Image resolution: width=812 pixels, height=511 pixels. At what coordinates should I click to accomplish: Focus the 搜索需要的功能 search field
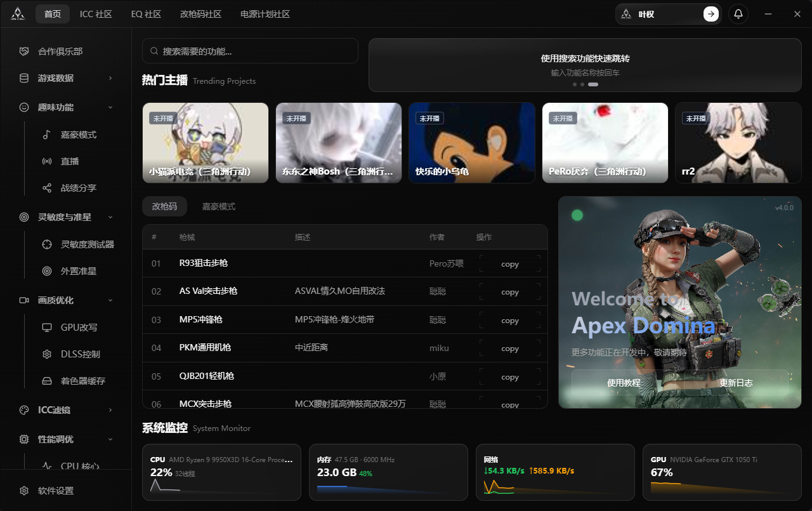tap(250, 51)
